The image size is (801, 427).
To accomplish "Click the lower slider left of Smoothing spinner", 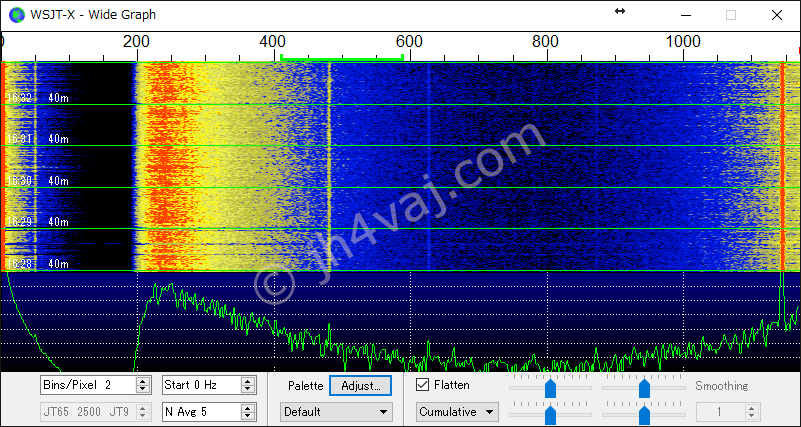I will tap(645, 415).
